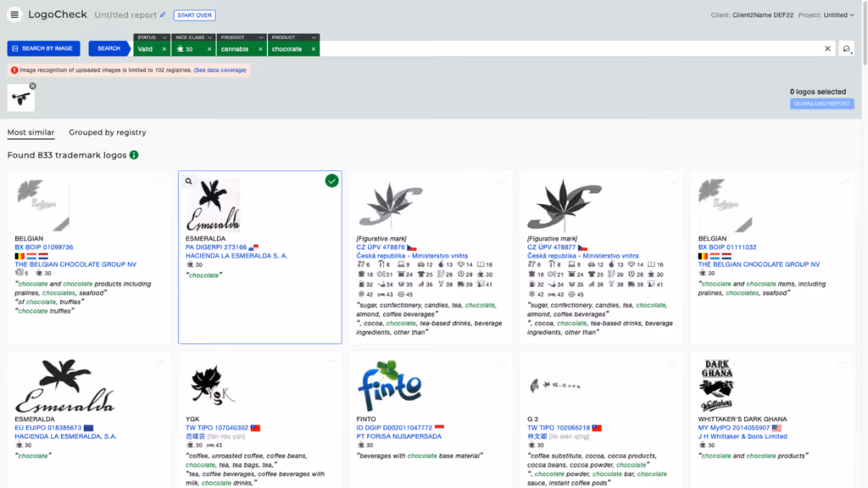Select the CZ ÚPV 478876 card checkbox
The image size is (868, 488).
pos(503,181)
